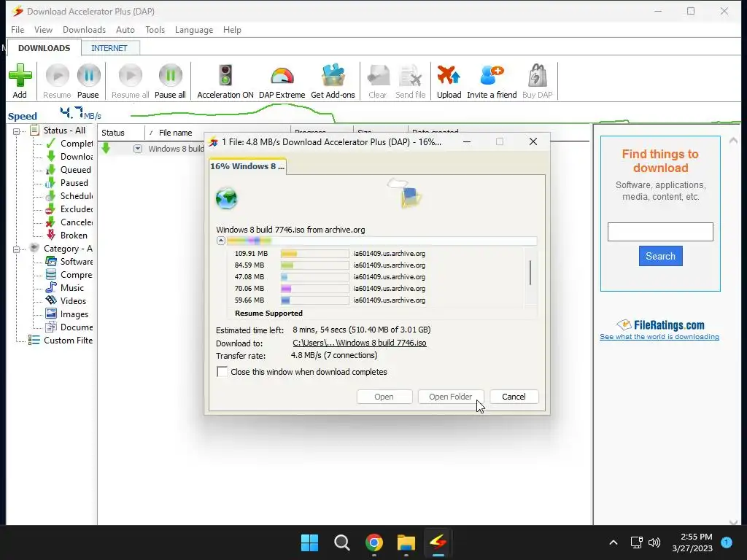Open the File menu

[18, 29]
